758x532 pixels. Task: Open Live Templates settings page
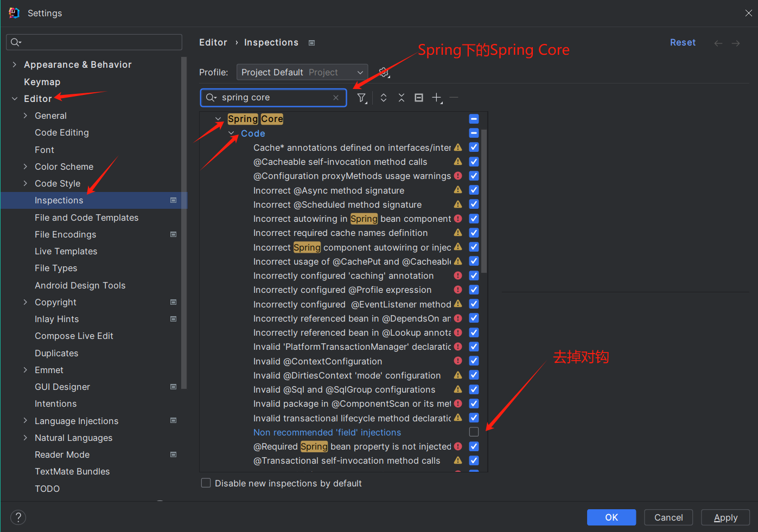(66, 251)
